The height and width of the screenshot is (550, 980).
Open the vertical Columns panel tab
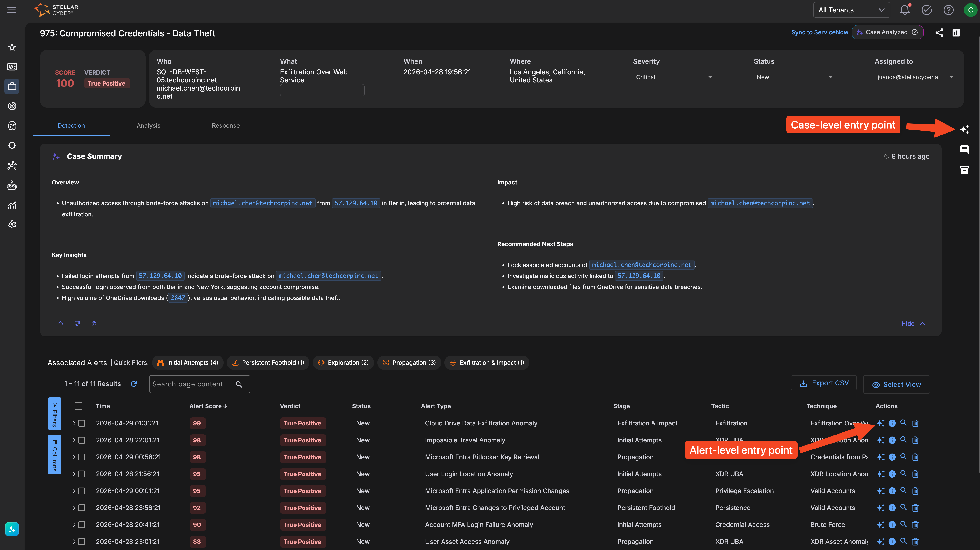(54, 455)
